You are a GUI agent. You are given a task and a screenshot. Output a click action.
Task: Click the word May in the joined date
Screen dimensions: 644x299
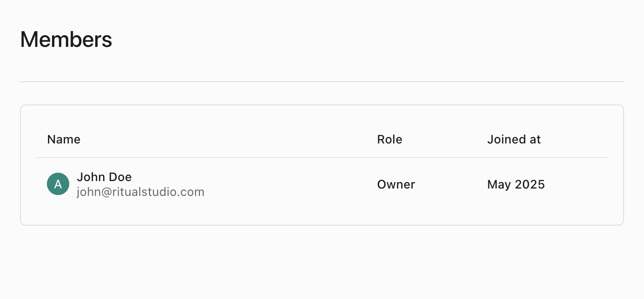(499, 184)
